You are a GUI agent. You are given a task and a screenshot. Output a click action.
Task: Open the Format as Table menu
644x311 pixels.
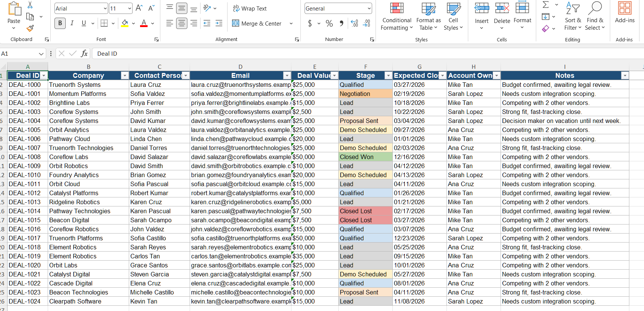[x=428, y=17]
